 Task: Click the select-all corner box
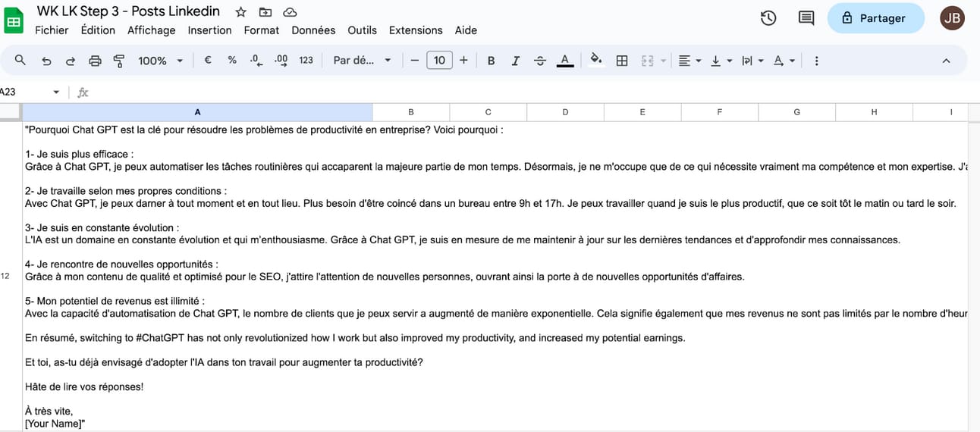click(11, 112)
